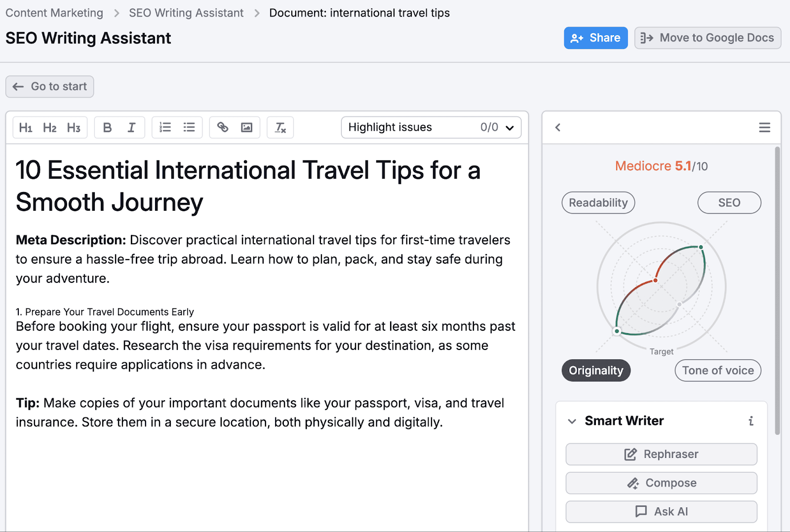Image resolution: width=790 pixels, height=532 pixels.
Task: Toggle bold formatting
Action: (107, 128)
